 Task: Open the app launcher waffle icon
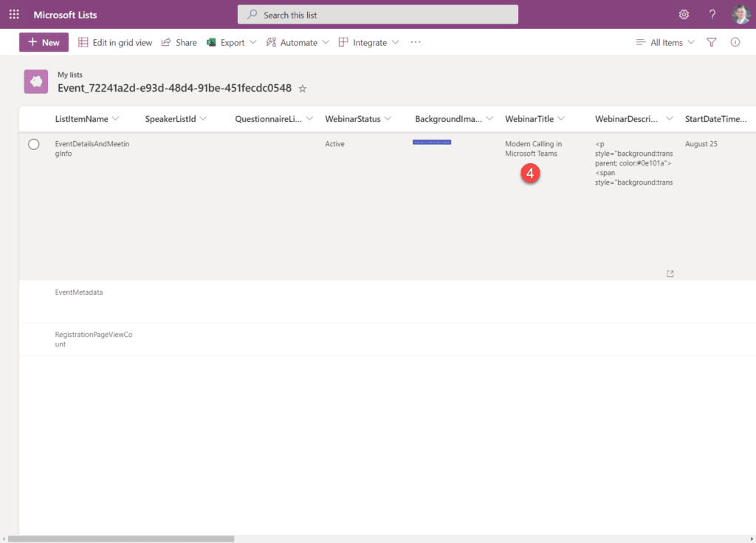pyautogui.click(x=14, y=15)
